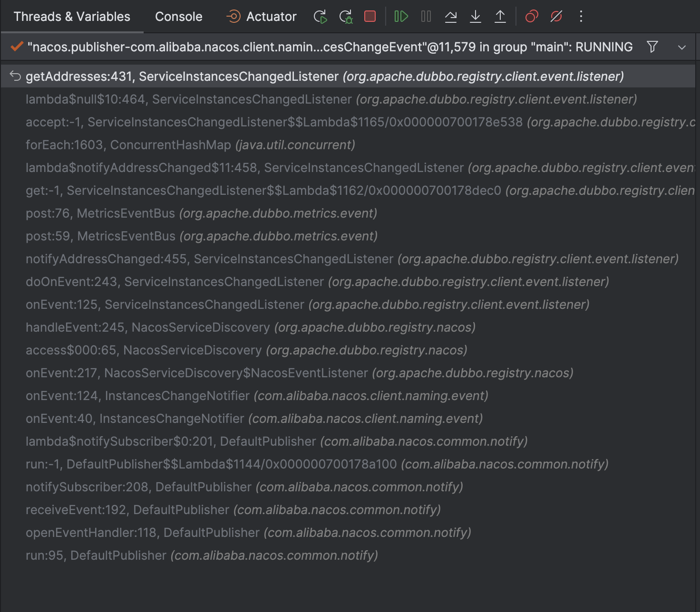
Task: Select frame access$000:65 NacosServiceDiscovery
Action: 348,350
